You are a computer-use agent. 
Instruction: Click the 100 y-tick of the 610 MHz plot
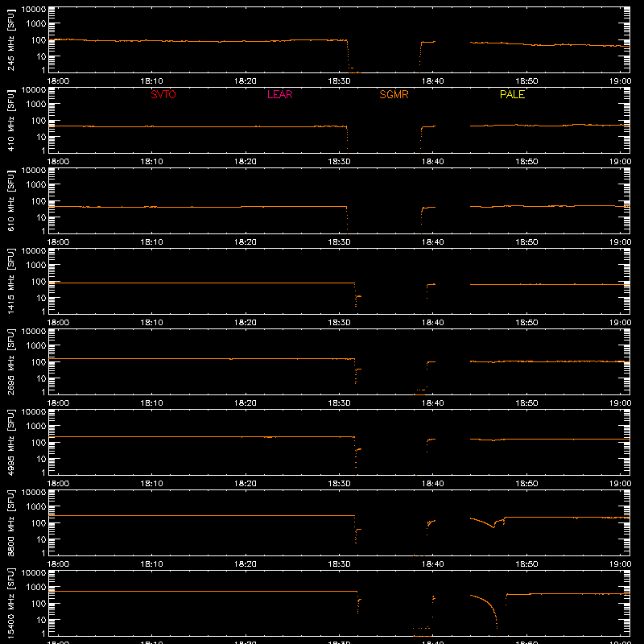(39, 201)
